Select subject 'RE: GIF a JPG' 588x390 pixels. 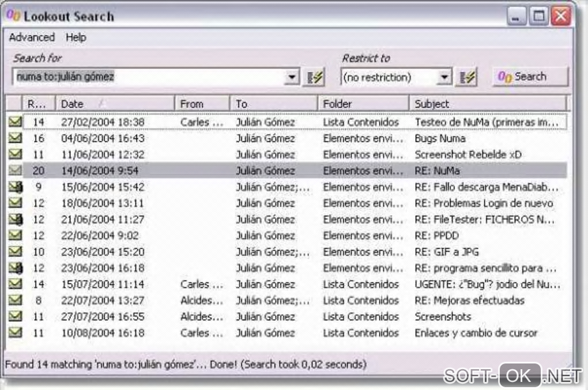click(x=447, y=252)
